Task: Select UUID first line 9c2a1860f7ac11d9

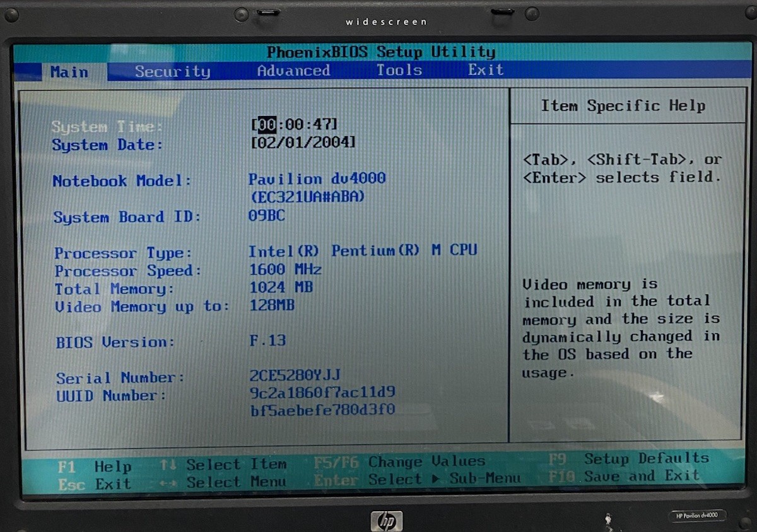Action: 322,393
